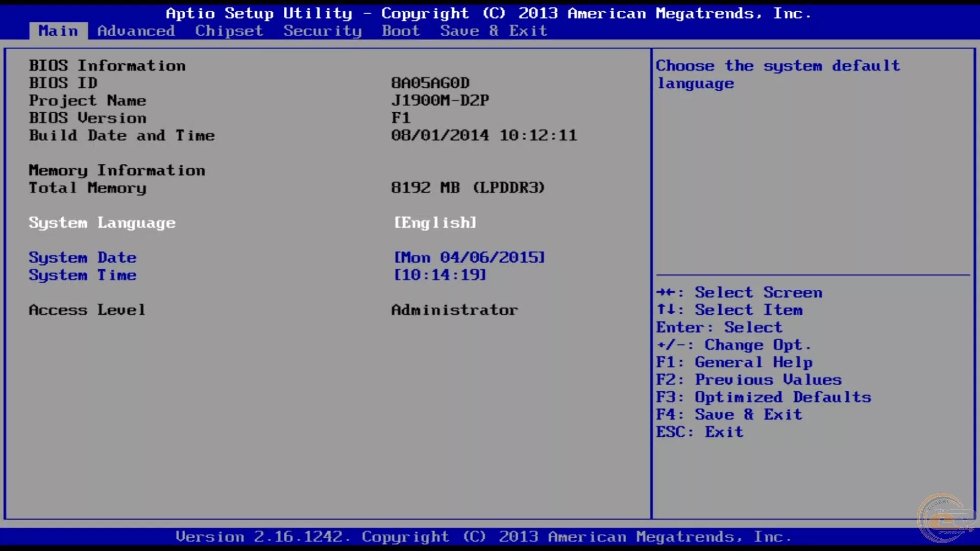Click the system date value field
Viewport: 980px width, 551px height.
click(469, 257)
